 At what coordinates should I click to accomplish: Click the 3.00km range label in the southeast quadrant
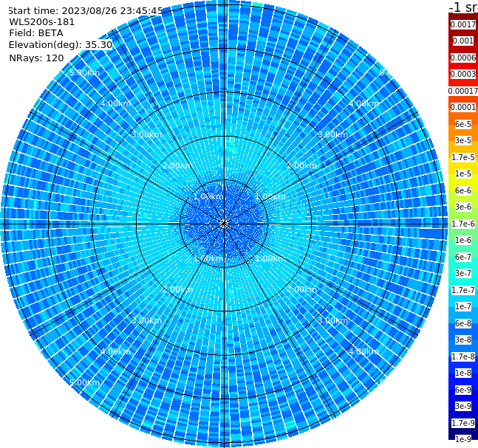coord(333,320)
